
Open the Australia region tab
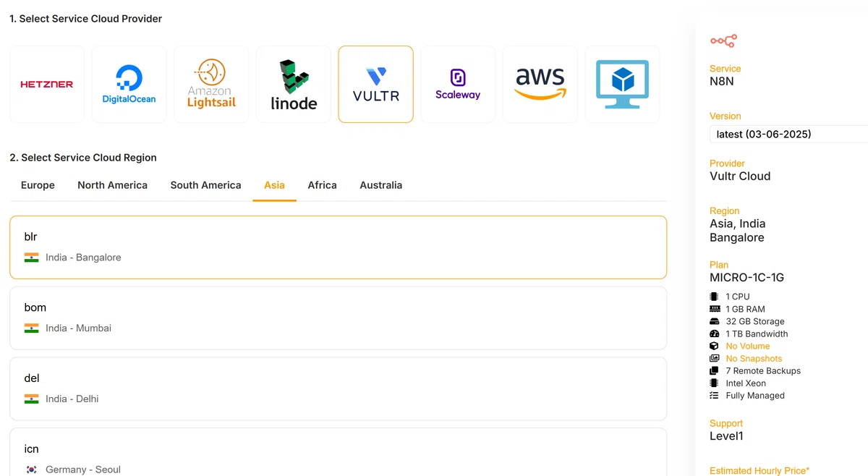(x=380, y=185)
